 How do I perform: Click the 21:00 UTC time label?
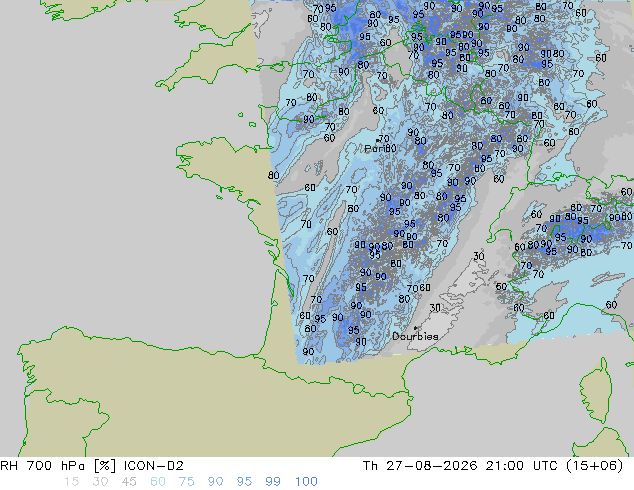point(516,466)
